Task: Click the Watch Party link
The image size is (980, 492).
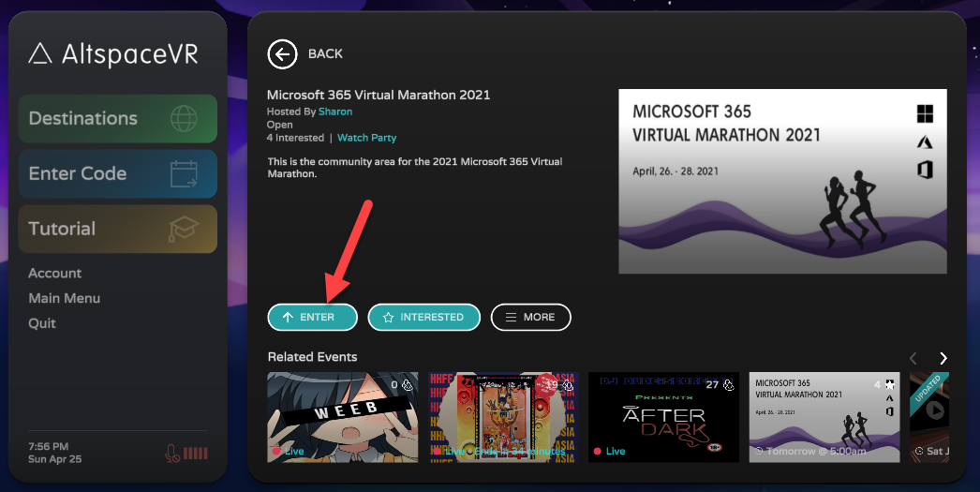Action: [367, 138]
